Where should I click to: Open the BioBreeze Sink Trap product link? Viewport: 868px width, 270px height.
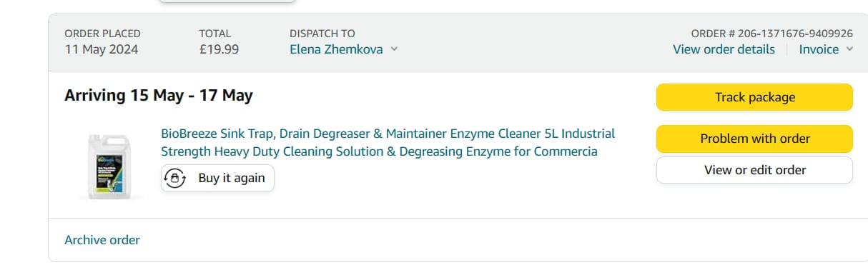click(388, 142)
